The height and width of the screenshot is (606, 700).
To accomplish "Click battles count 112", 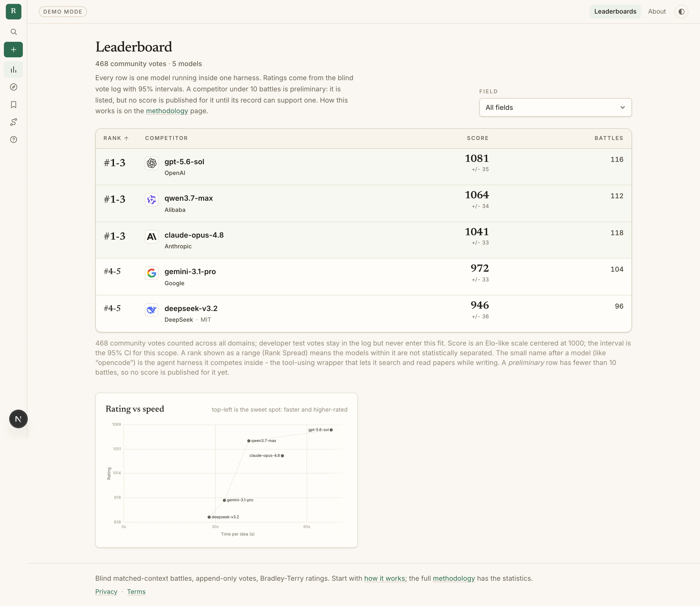I will pos(617,196).
